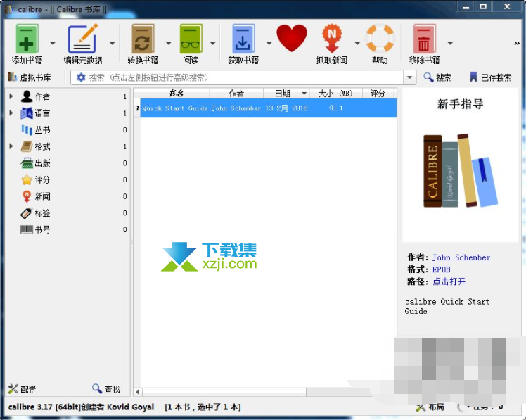Click Remove books (移除书籍) icon
Viewport: 526px width, 420px height.
[x=424, y=44]
